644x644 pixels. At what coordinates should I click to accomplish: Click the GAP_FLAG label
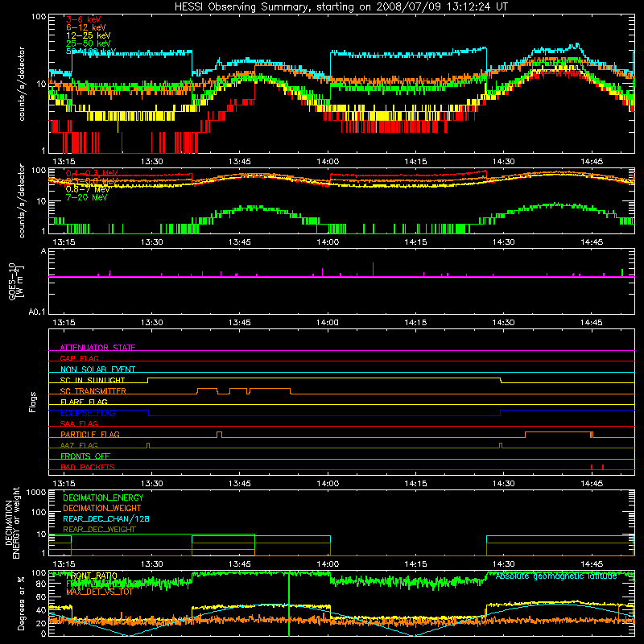(x=79, y=358)
